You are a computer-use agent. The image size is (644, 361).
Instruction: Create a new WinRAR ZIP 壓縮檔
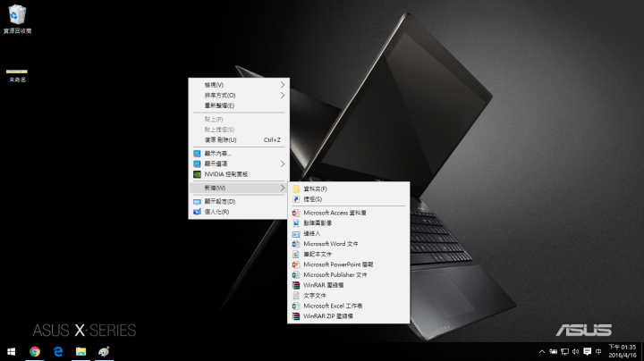point(348,316)
